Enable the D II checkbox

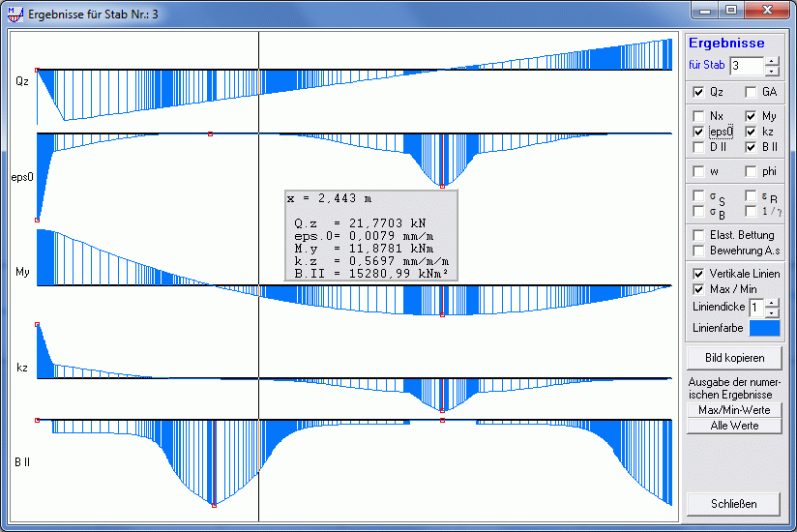699,147
